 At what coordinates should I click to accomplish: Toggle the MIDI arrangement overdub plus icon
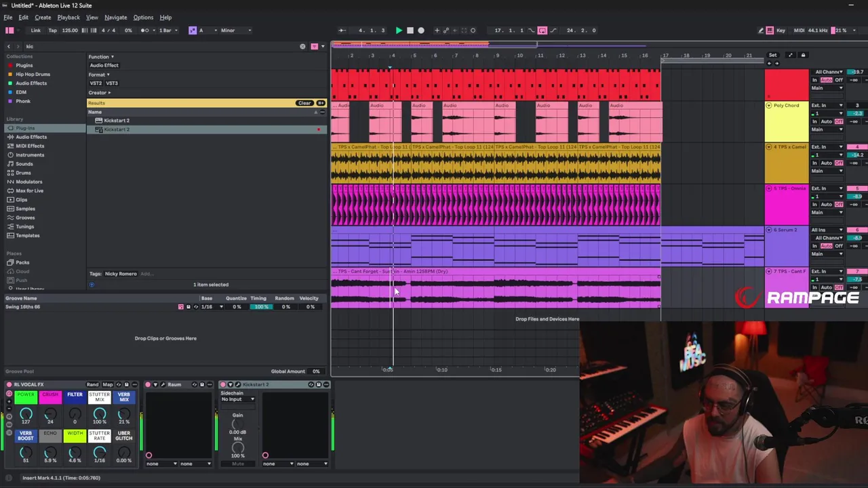pos(437,30)
